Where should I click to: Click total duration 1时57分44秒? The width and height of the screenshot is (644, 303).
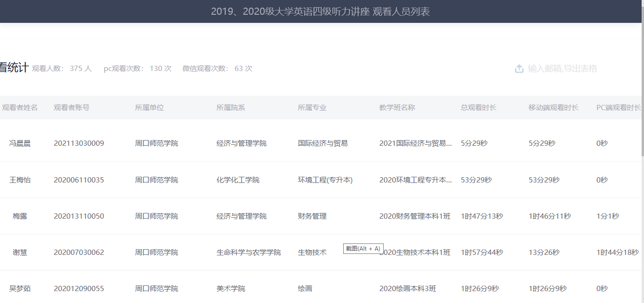point(482,252)
